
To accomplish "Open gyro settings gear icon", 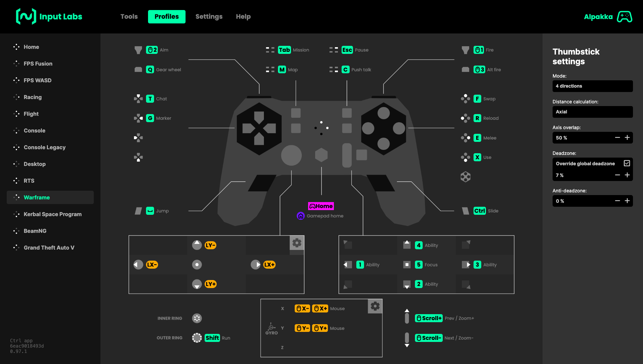I will click(375, 306).
